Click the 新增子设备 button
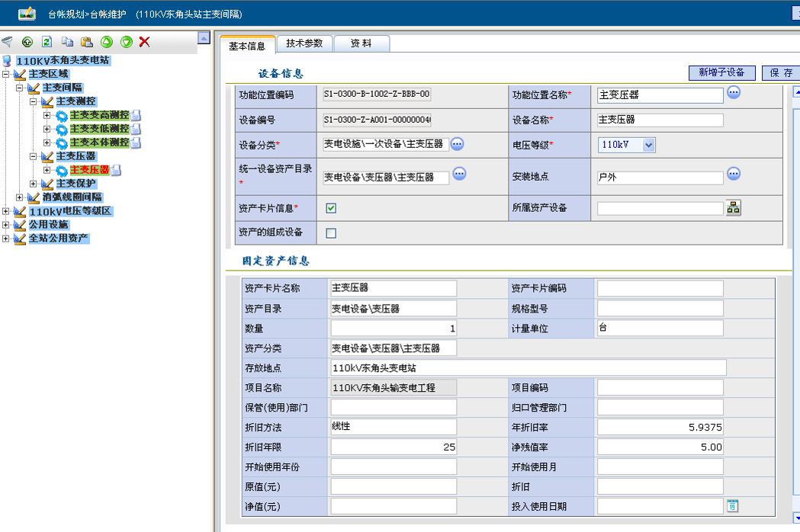800x532 pixels. point(721,72)
